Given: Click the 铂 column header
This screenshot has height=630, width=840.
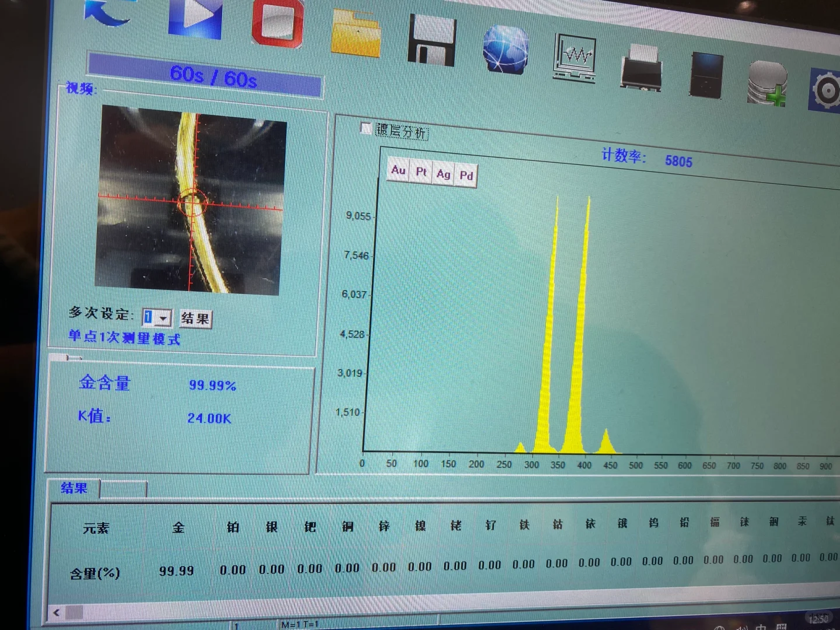Looking at the screenshot, I should pos(233,527).
